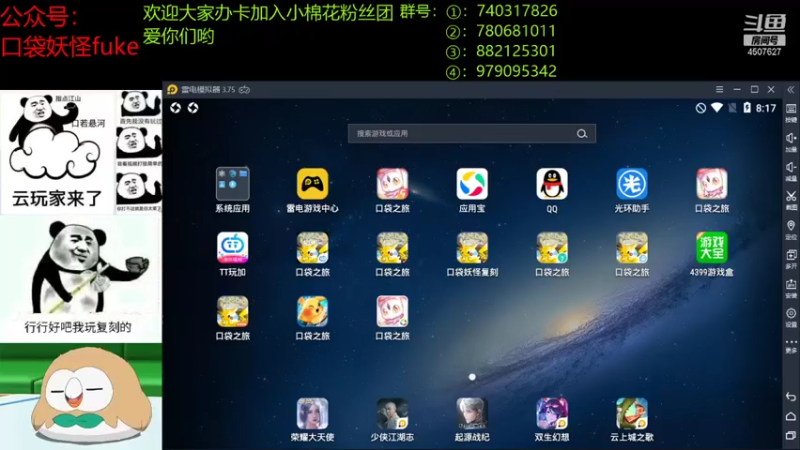Launch 荣耀大天使 from the dock
Screen dimensions: 800x450
pyautogui.click(x=312, y=414)
